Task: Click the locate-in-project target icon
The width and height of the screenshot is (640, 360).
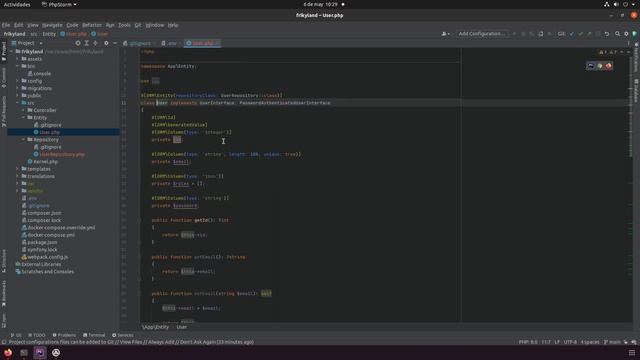Action: [78, 43]
